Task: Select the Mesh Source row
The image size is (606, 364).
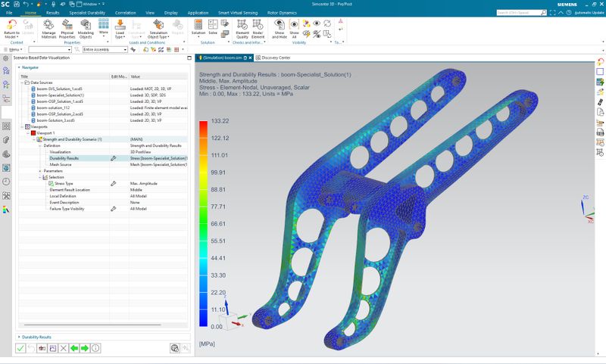Action: click(103, 165)
